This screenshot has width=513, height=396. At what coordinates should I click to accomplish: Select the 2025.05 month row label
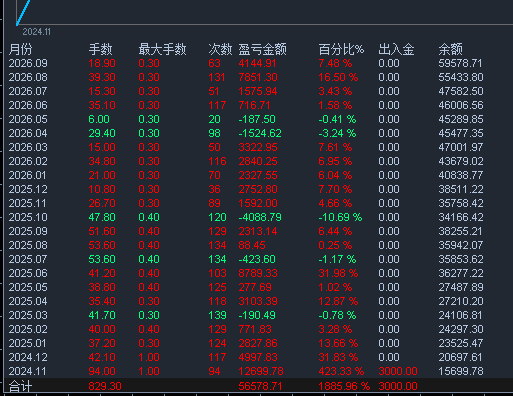pos(28,287)
